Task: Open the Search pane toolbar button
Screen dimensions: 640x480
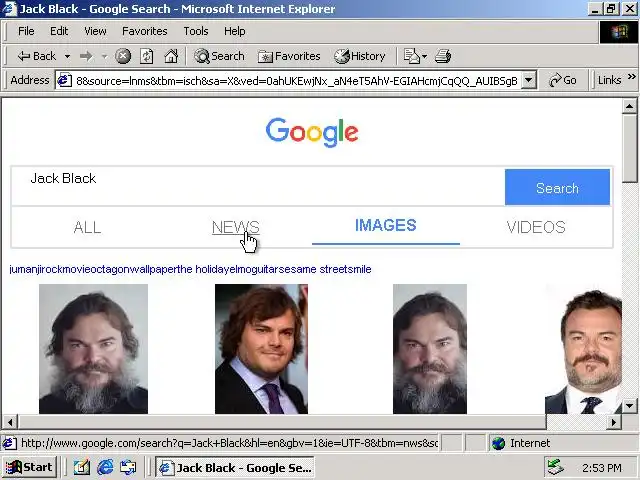Action: tap(220, 56)
